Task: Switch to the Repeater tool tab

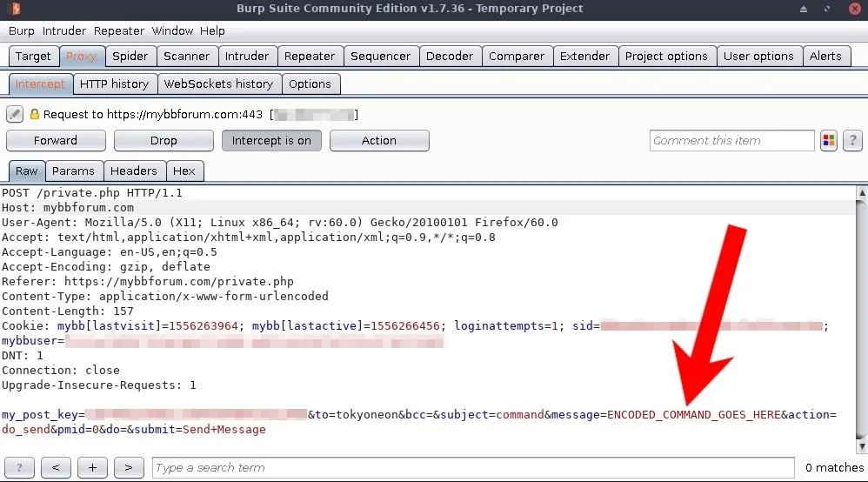Action: 310,56
